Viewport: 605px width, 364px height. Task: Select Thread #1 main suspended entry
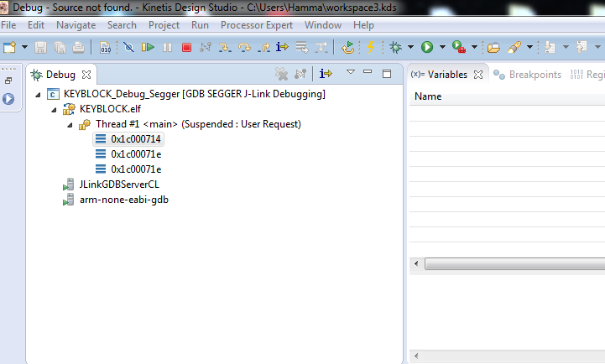click(x=198, y=124)
